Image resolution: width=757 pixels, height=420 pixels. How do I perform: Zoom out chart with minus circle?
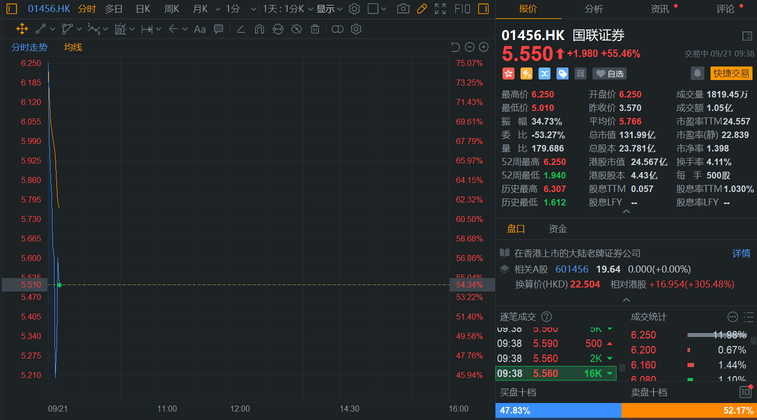(x=469, y=47)
